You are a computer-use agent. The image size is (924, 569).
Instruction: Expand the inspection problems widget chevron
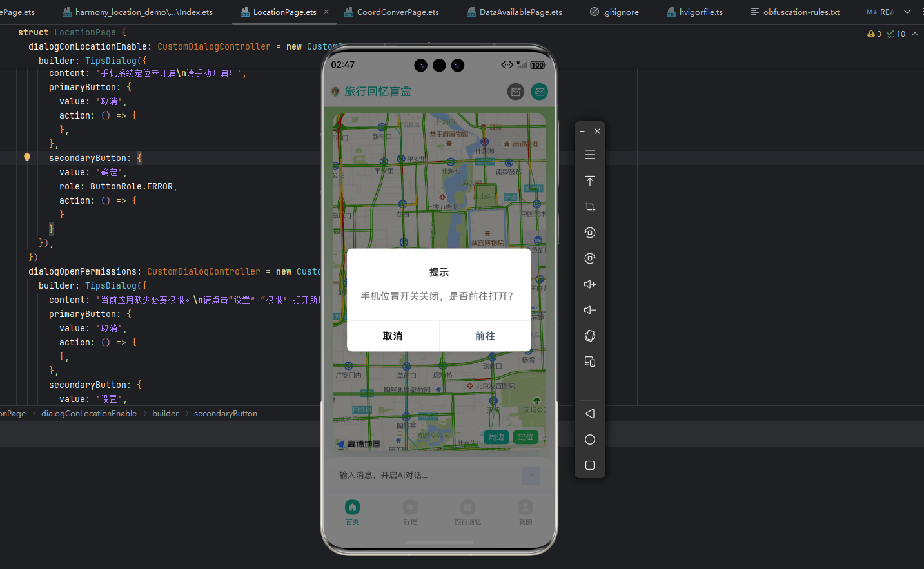[x=915, y=34]
